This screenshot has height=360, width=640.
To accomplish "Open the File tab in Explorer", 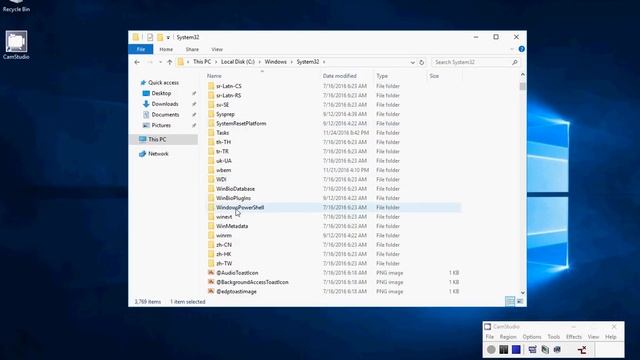I will (x=141, y=49).
